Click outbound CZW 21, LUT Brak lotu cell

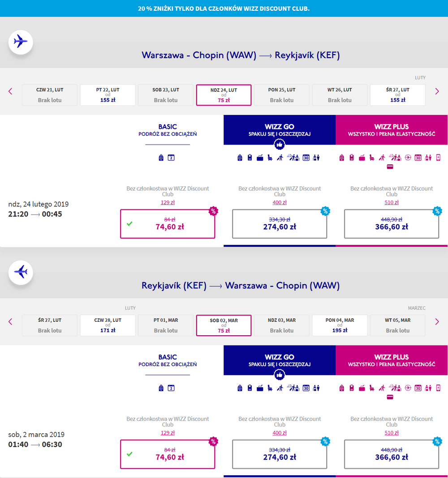tap(50, 95)
